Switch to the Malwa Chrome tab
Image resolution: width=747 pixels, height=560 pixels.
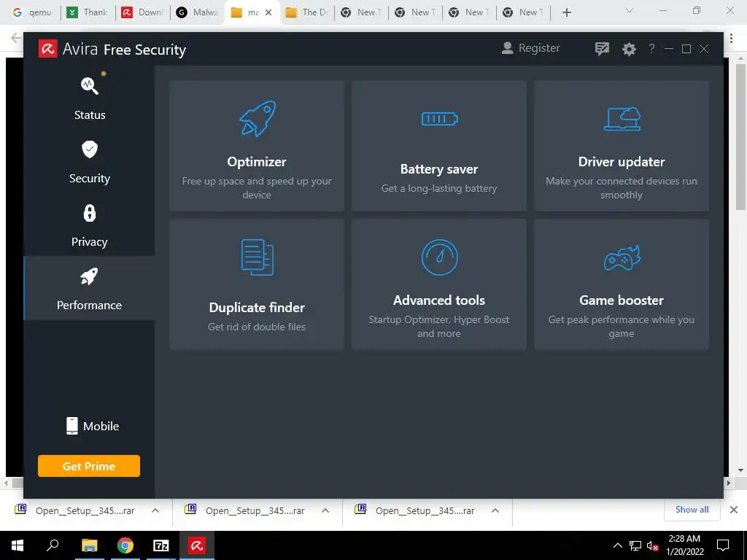pyautogui.click(x=197, y=12)
